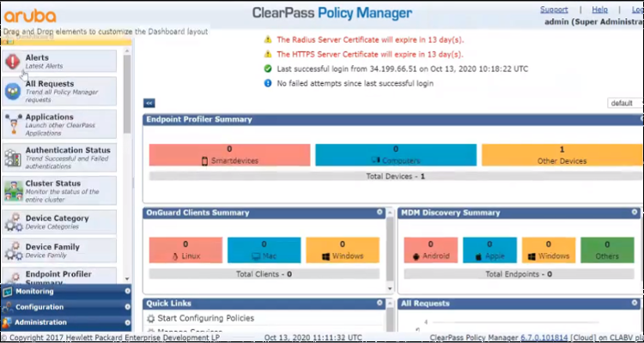Click the Windows logo in MDM Discovery
The width and height of the screenshot is (644, 343).
coord(532,256)
